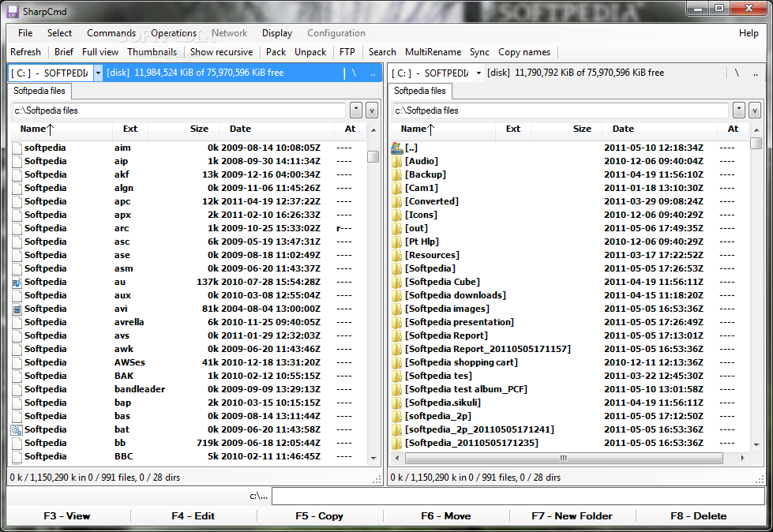Click Sync in the toolbar
The image size is (773, 532).
479,52
